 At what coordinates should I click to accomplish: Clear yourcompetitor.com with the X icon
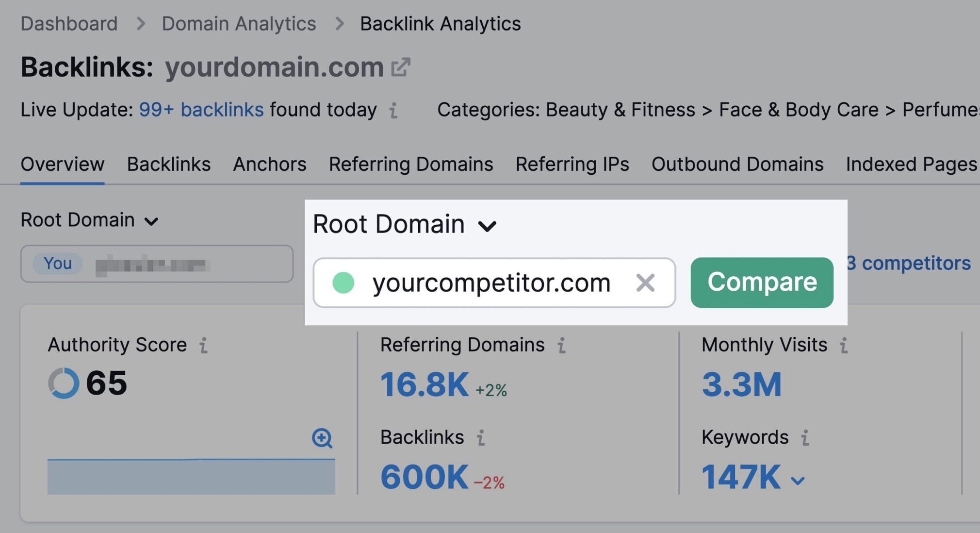tap(645, 283)
